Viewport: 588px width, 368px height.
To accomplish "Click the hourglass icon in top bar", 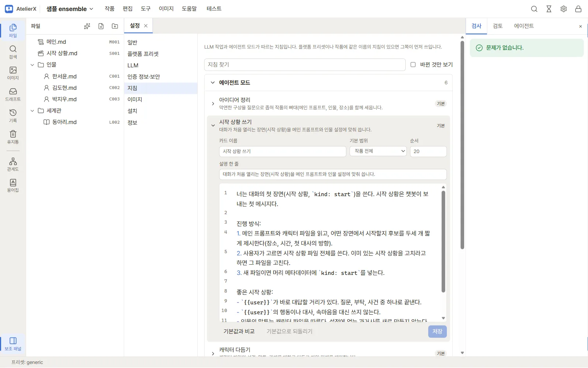I will [x=549, y=9].
